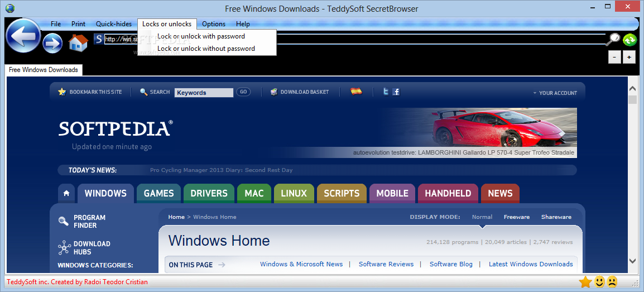Close the Locks or unlocks menu
The height and width of the screenshot is (292, 644).
pos(167,24)
